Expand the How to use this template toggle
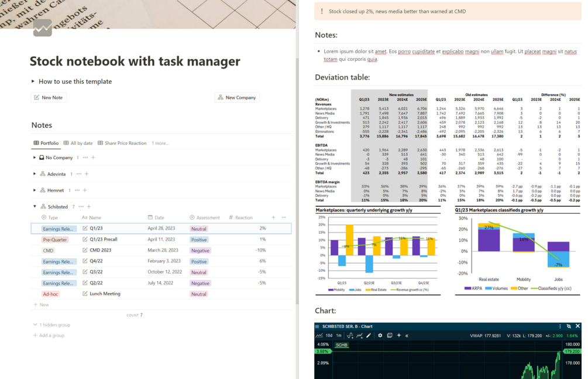Screen dimensions: 588x379 [33, 81]
